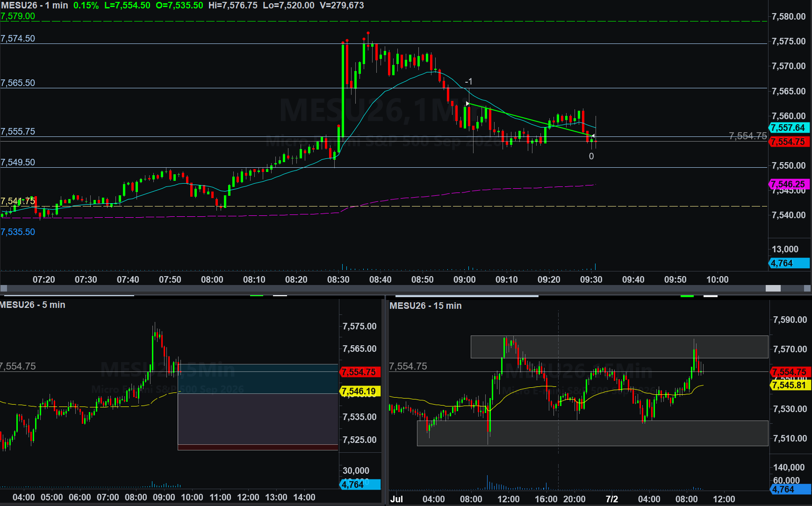Viewport: 812px width, 506px height.
Task: Click the 140,000 volume label in 15 min chart
Action: click(789, 467)
